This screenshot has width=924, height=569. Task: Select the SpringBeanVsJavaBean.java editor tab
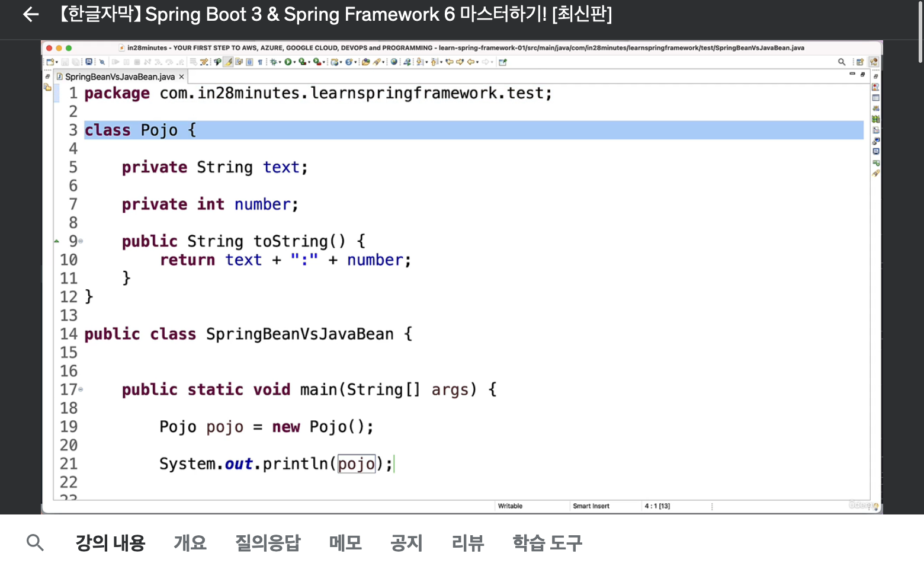click(120, 76)
